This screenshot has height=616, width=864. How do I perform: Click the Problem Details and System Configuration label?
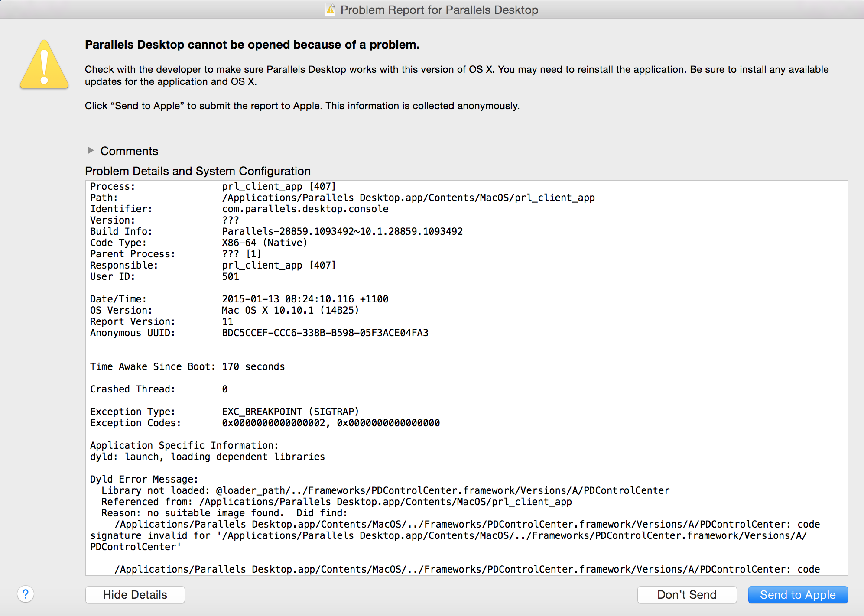click(x=198, y=171)
